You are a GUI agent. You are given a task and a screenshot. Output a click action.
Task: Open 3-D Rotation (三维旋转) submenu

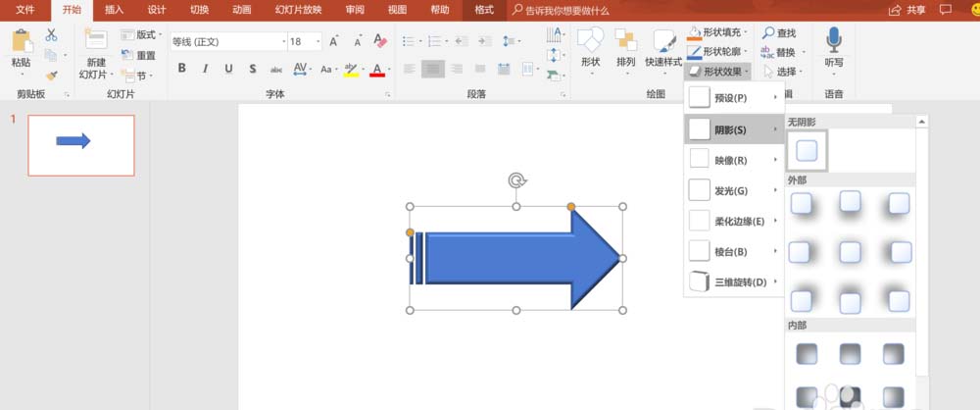pos(734,282)
